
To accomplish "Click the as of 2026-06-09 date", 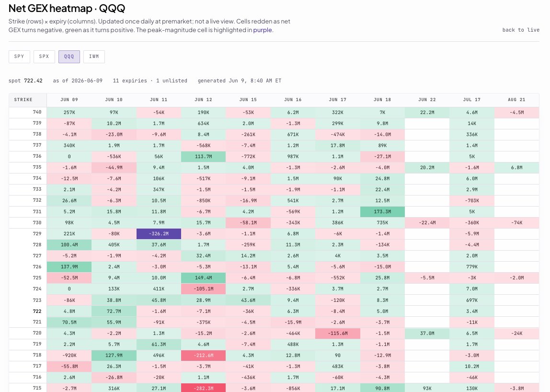I will click(x=78, y=81).
